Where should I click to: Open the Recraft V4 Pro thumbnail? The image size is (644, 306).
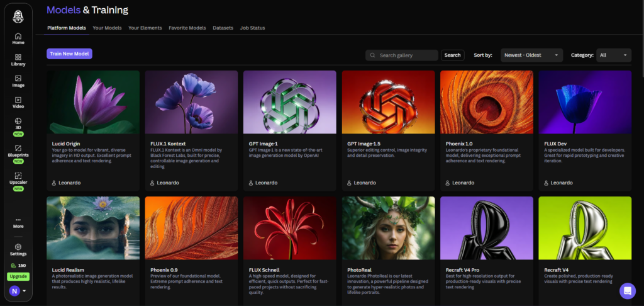pyautogui.click(x=487, y=228)
